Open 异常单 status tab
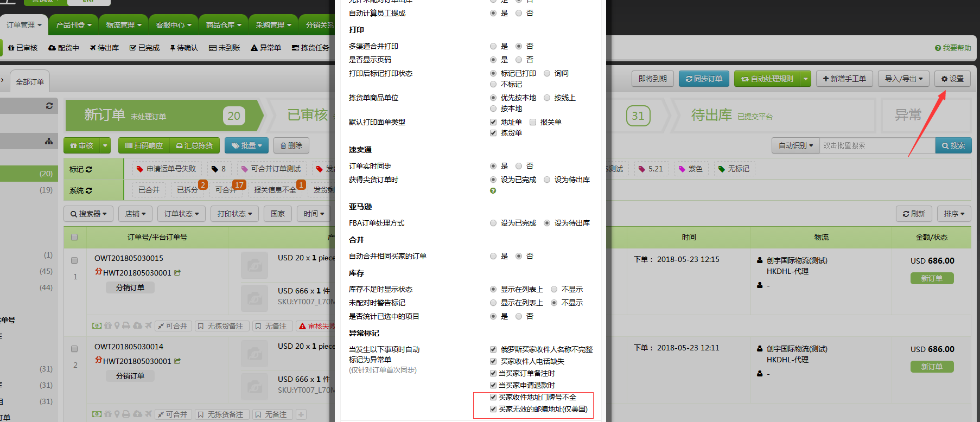Image resolution: width=980 pixels, height=422 pixels. coord(266,48)
